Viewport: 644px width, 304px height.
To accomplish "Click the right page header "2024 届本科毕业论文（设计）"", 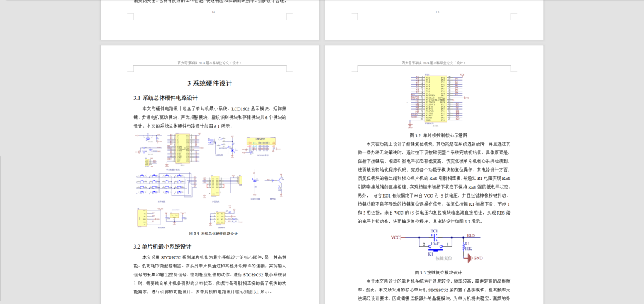I will click(x=444, y=63).
